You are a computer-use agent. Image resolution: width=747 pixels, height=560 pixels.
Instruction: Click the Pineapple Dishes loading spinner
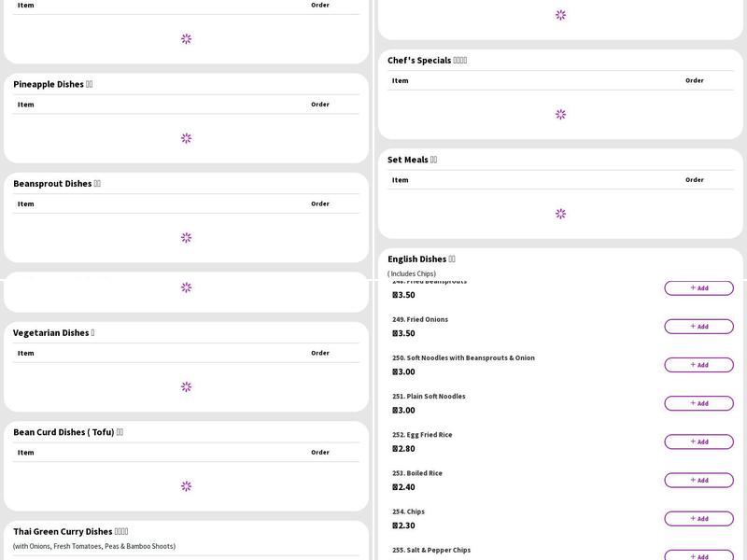[186, 138]
